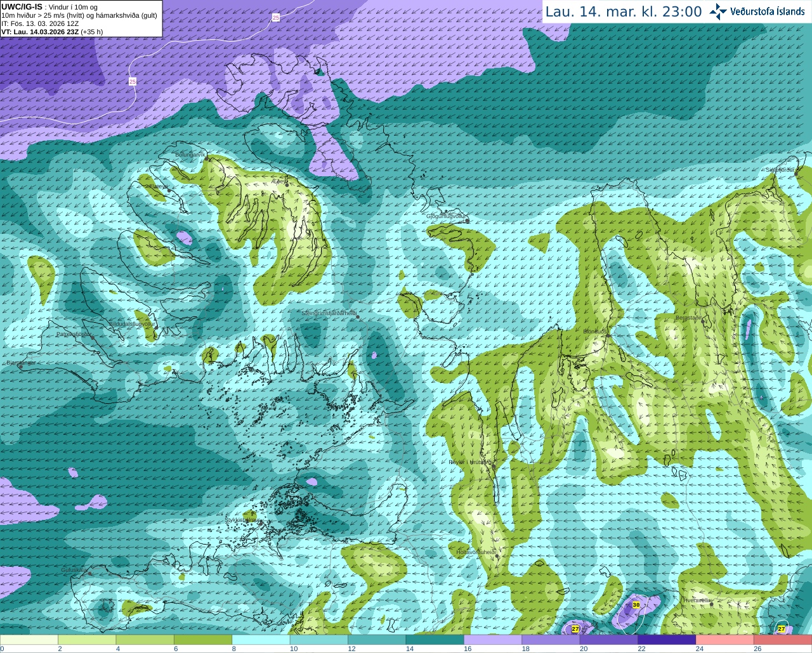
Task: Pick the 24–26 m/s pink legend swatch
Action: coord(725,640)
